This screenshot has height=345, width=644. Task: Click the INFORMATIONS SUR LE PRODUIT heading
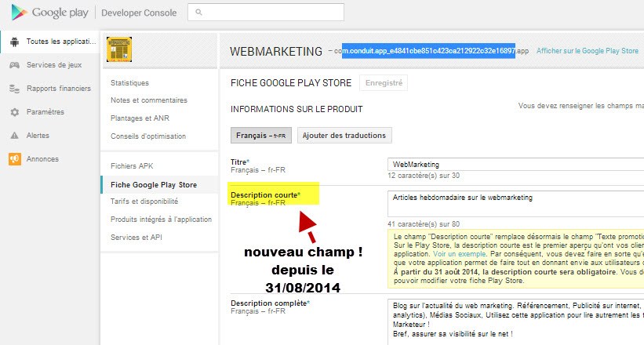pyautogui.click(x=297, y=109)
